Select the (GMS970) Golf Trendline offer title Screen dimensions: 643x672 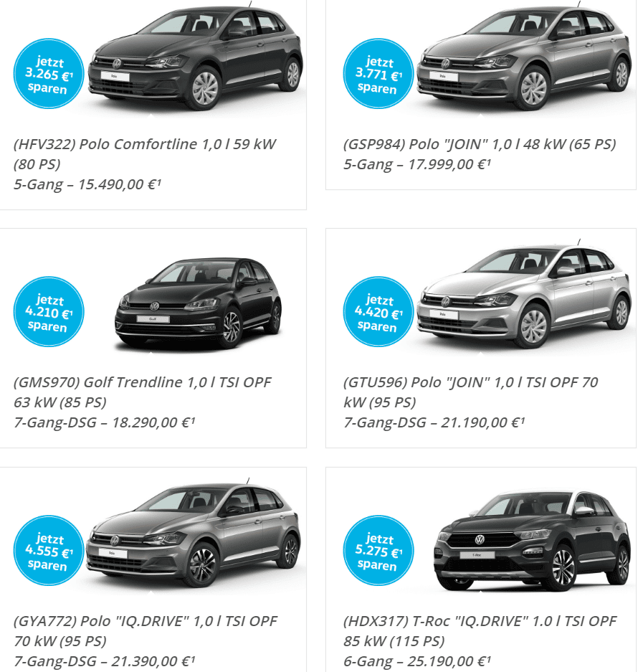pos(142,392)
